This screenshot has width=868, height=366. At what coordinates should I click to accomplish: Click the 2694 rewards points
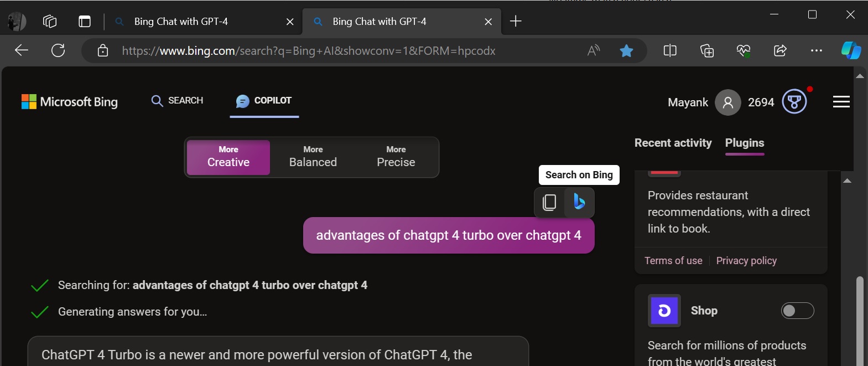tap(761, 102)
